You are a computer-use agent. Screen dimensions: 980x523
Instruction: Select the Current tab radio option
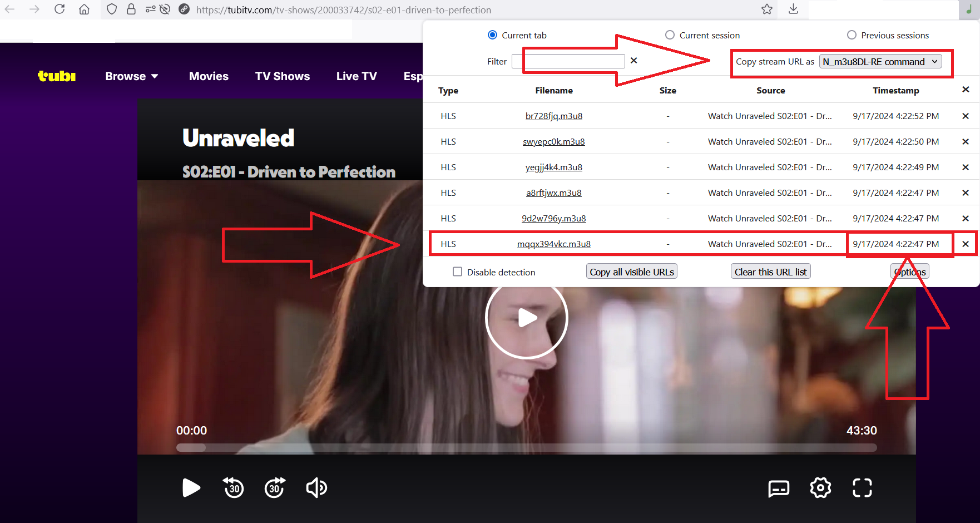pyautogui.click(x=492, y=35)
